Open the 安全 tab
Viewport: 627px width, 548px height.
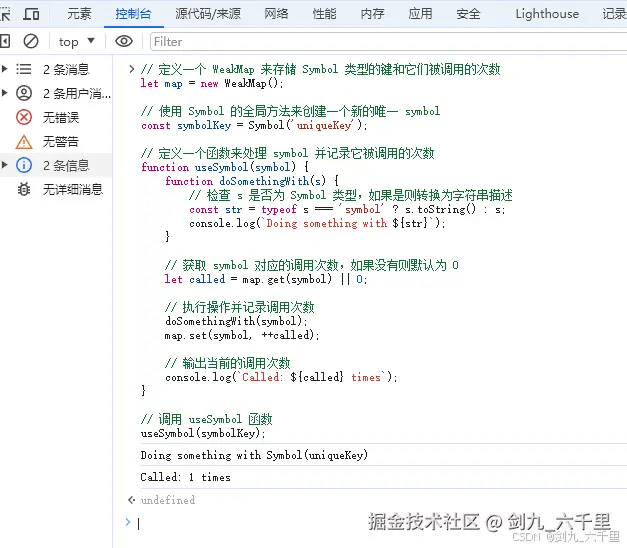click(468, 14)
